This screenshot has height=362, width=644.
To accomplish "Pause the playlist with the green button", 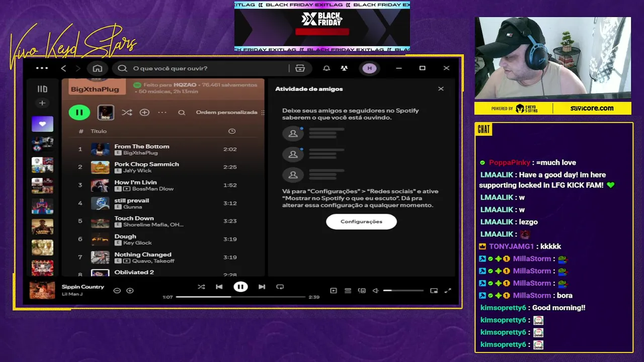I will tap(79, 113).
